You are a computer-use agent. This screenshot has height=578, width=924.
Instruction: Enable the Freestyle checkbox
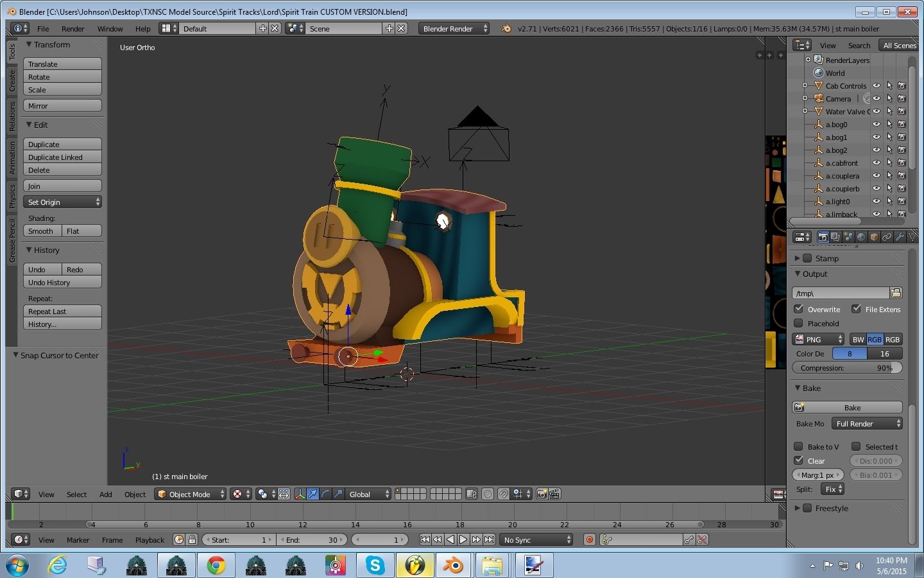pos(807,508)
